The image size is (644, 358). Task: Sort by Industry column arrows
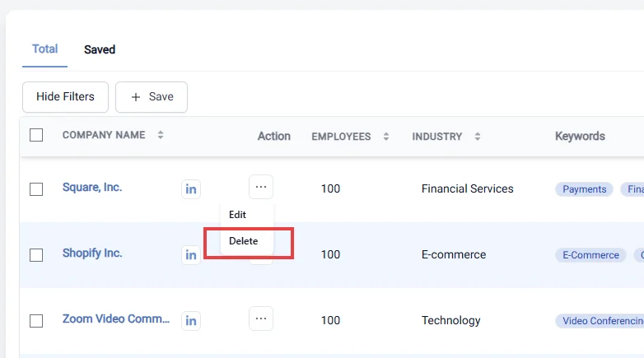pos(478,137)
